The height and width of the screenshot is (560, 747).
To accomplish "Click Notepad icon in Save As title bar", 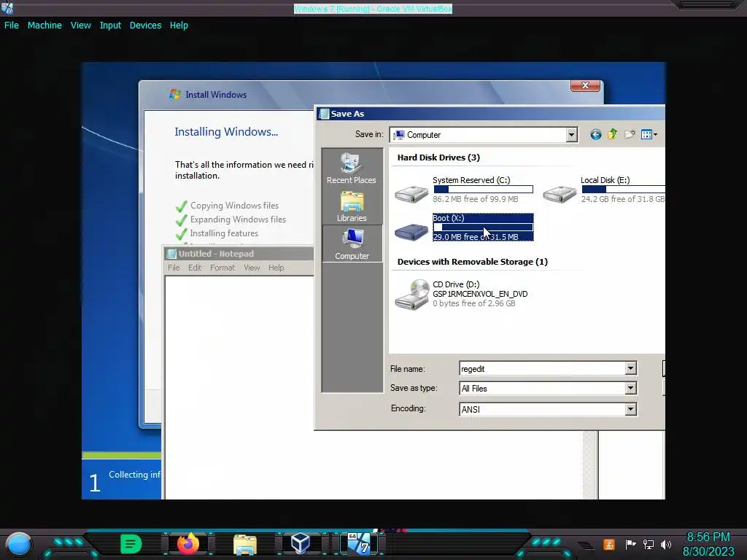I will tap(324, 114).
